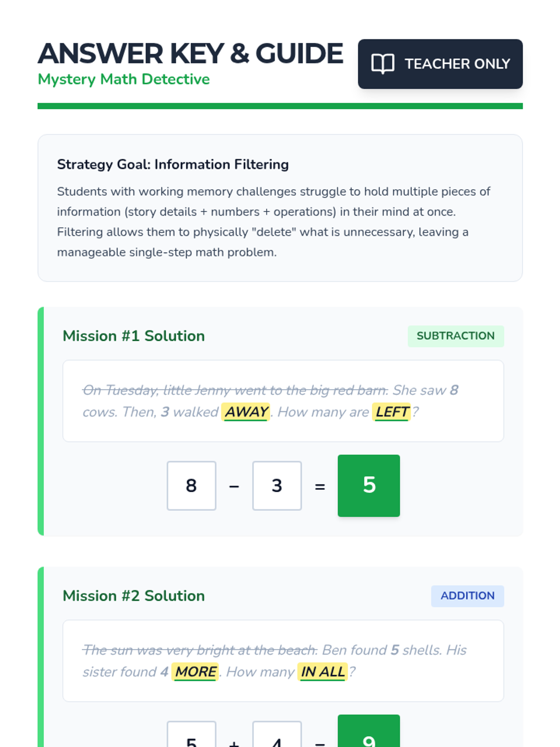Click the crossed-out beach sentence
Image resolution: width=560 pixels, height=747 pixels.
(200, 650)
